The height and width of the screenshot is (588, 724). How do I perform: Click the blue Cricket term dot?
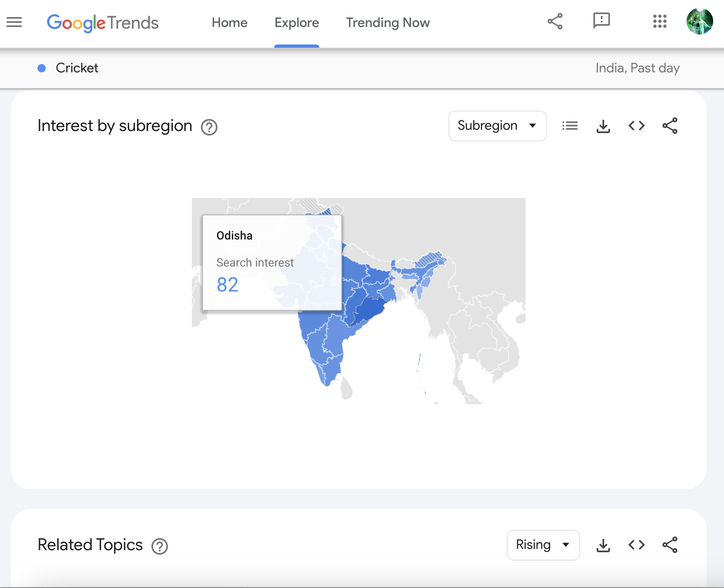pos(42,68)
